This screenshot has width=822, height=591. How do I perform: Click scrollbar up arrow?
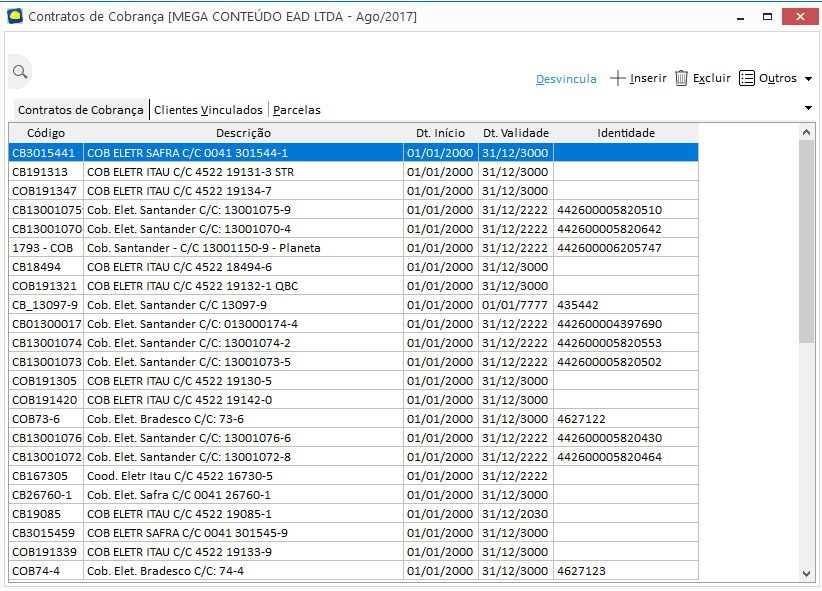(x=806, y=133)
